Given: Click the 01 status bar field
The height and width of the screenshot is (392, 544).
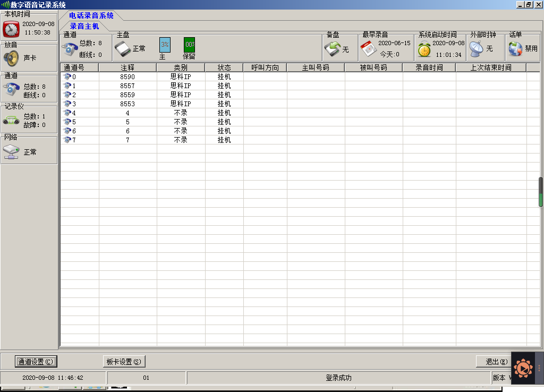Looking at the screenshot, I should [146, 378].
